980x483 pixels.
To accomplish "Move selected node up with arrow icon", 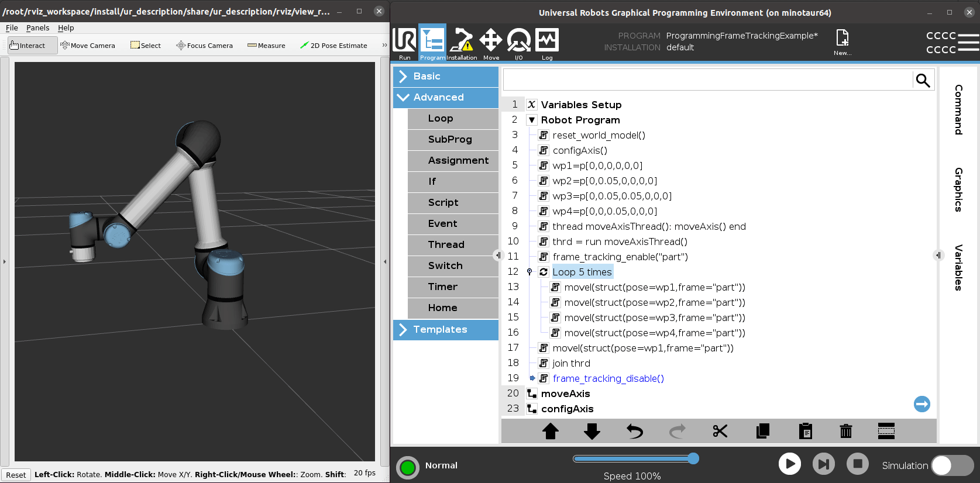I will (550, 432).
